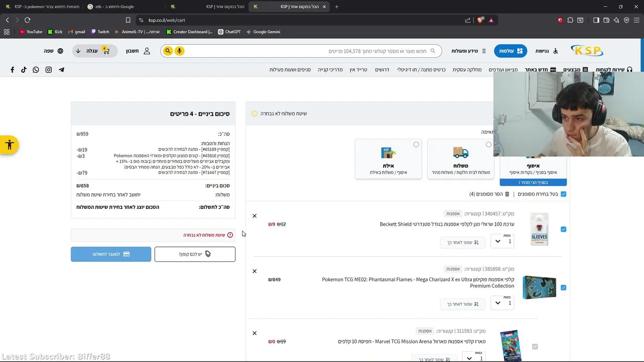The image size is (644, 362).
Task: Bookmark this page via address bar icon
Action: pos(128,20)
